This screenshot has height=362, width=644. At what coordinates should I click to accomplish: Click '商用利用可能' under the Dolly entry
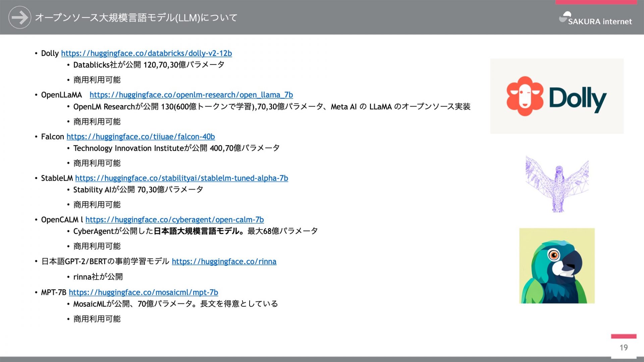(97, 80)
